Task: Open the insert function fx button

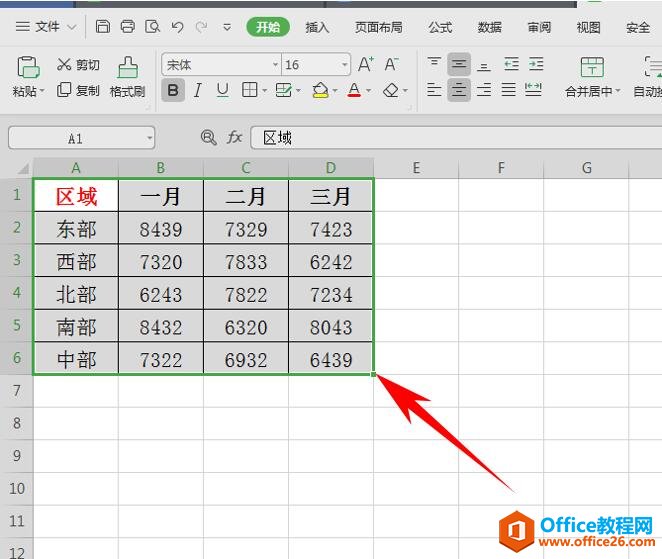Action: 234,138
